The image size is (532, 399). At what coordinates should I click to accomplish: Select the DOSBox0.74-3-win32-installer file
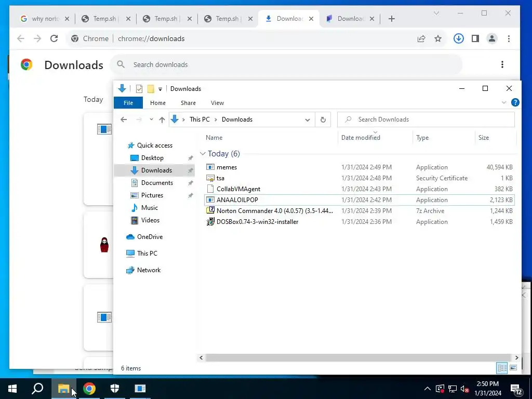click(x=360, y=221)
